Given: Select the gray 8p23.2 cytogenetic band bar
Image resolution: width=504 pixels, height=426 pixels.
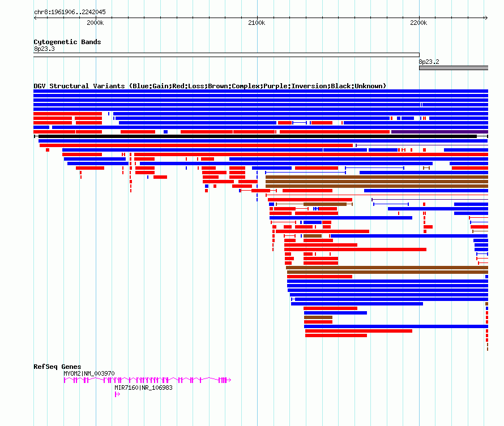Looking at the screenshot, I should [454, 68].
